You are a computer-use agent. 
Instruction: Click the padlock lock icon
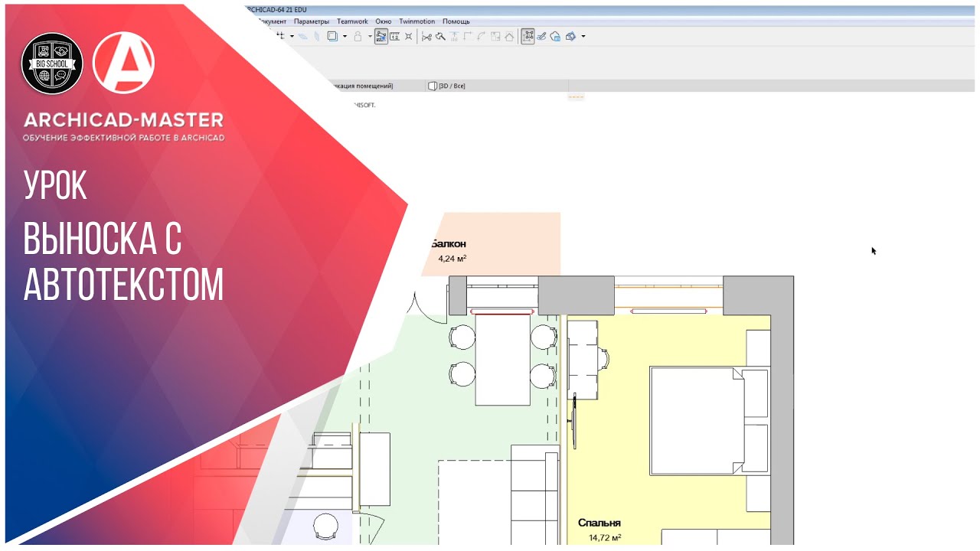pos(358,36)
